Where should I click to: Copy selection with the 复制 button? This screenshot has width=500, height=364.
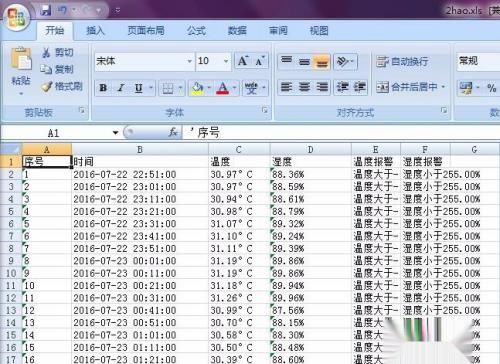(x=57, y=69)
